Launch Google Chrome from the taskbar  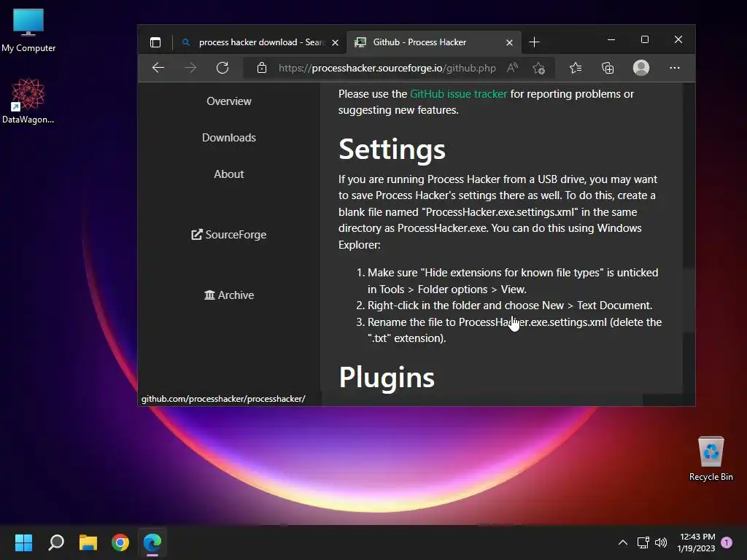[x=120, y=542]
